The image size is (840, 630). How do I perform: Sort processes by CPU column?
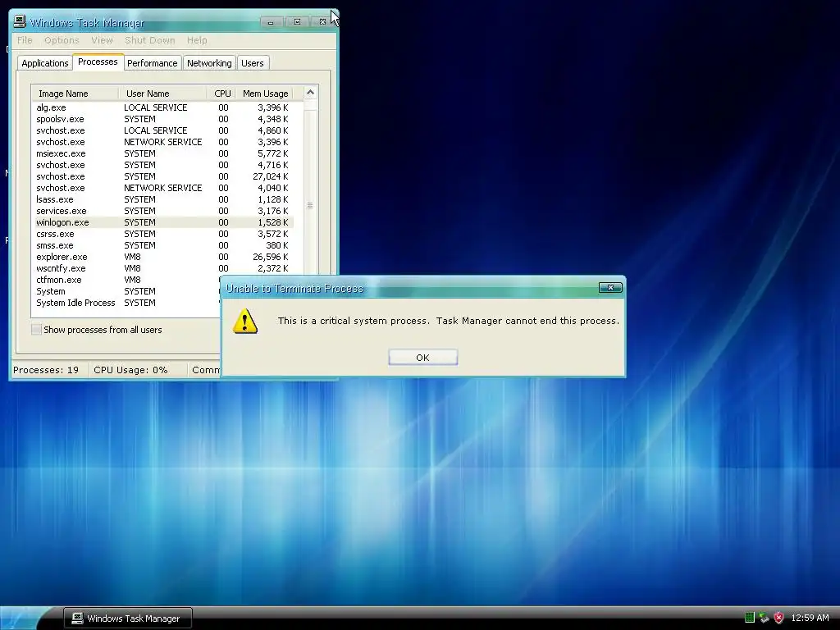(x=221, y=94)
